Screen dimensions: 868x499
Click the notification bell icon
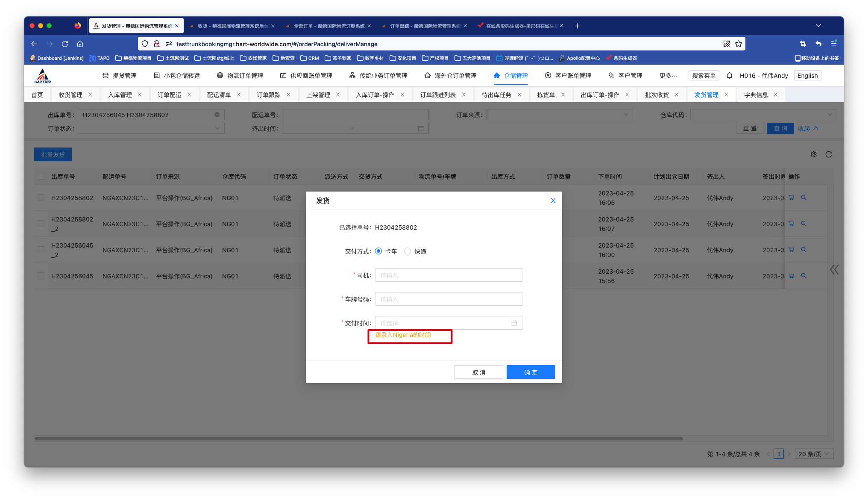pos(730,75)
